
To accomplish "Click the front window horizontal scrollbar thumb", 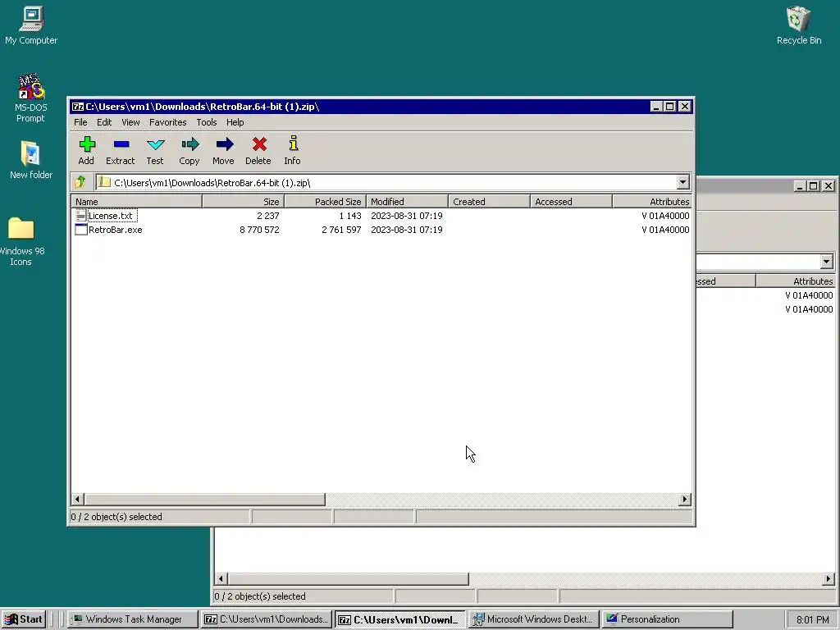I will click(204, 500).
